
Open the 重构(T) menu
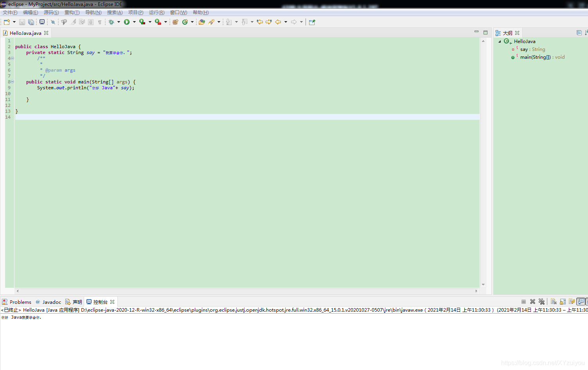pyautogui.click(x=72, y=13)
